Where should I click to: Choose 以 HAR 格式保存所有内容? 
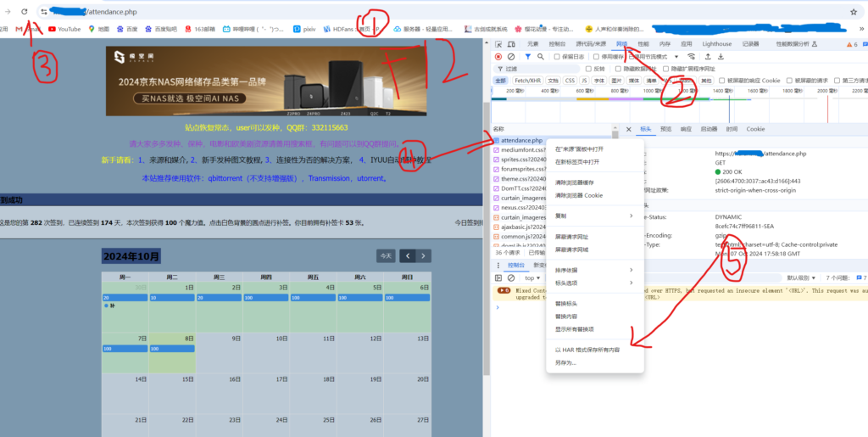point(595,350)
